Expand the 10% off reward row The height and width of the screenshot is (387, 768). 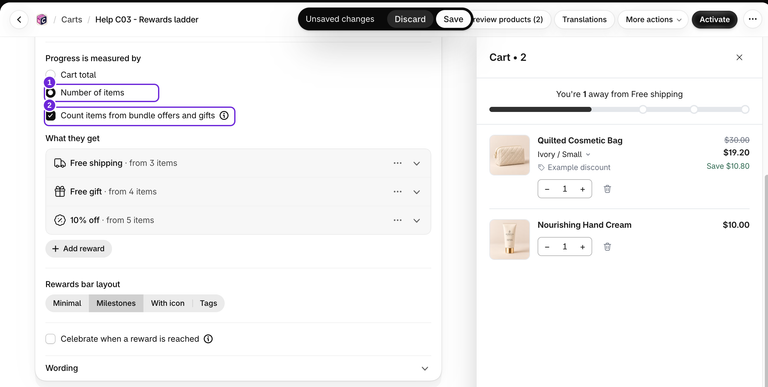417,220
